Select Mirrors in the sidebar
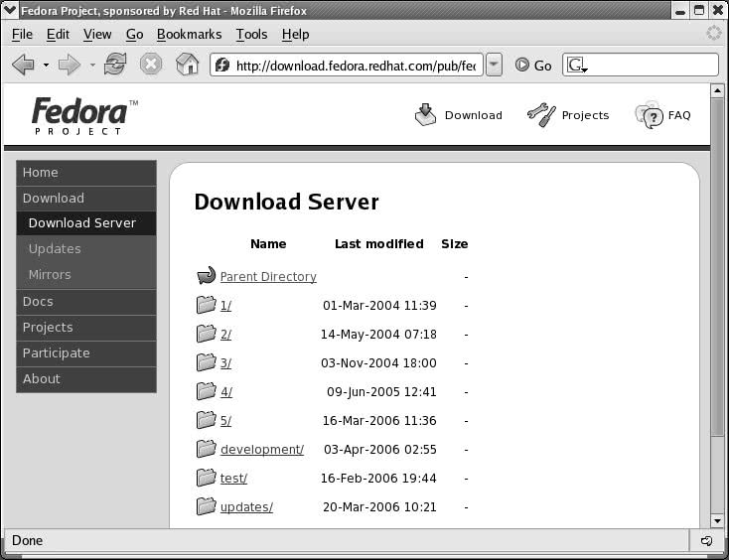 86,275
